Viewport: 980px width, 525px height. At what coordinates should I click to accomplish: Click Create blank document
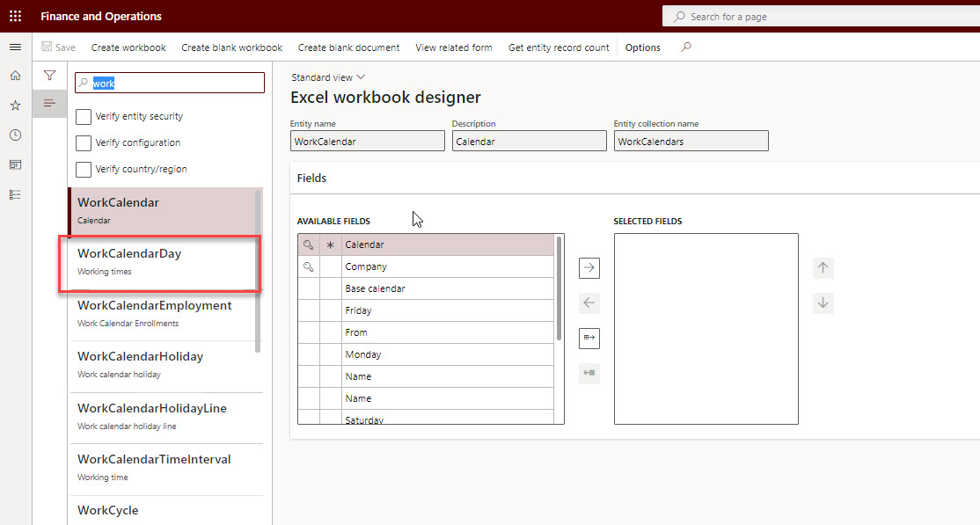click(x=348, y=47)
